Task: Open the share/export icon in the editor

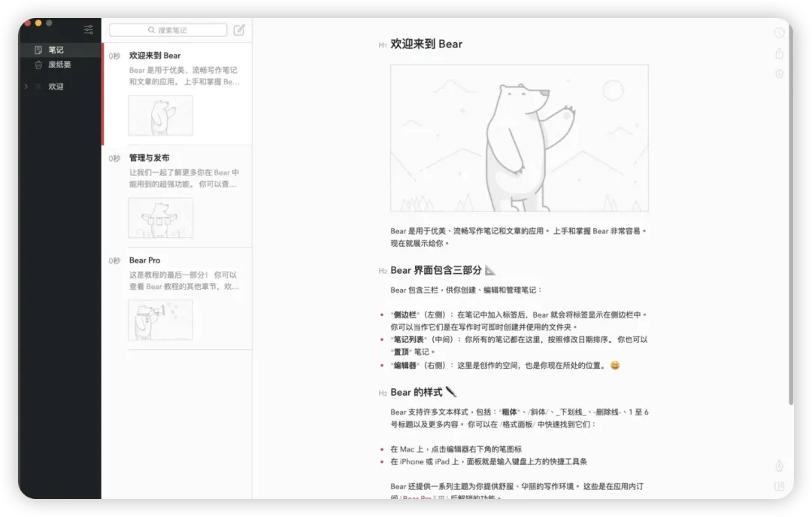Action: click(x=779, y=53)
